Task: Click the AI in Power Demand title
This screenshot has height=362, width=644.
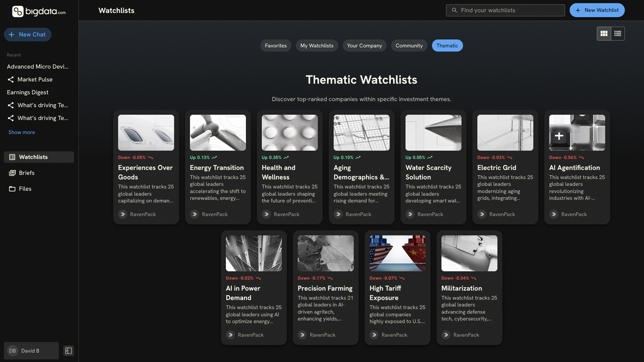Action: (x=243, y=293)
